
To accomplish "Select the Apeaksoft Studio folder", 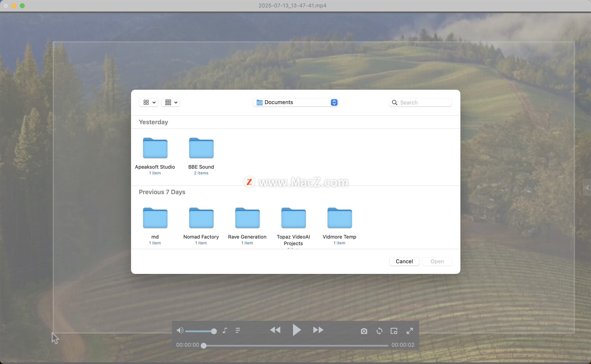I will click(155, 148).
